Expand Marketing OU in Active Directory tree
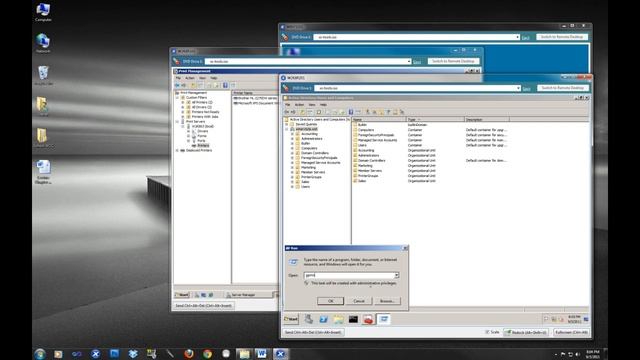The image size is (640, 360). pos(292,167)
